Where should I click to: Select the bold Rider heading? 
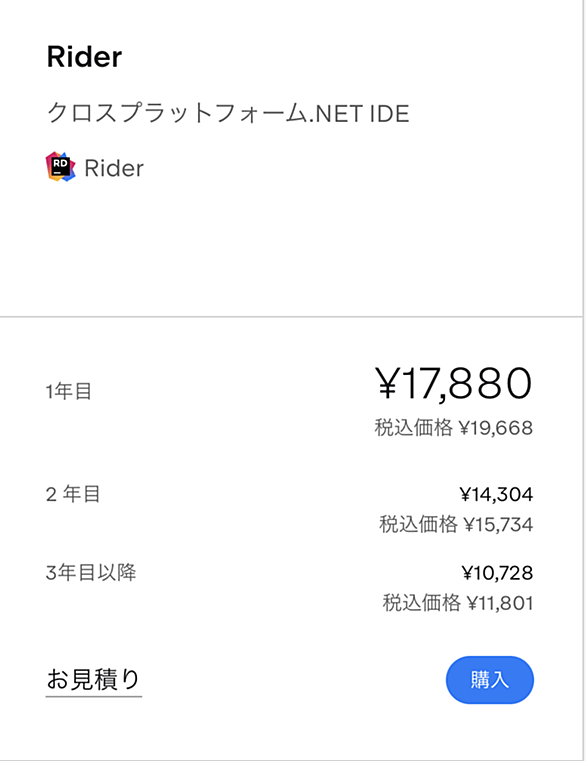84,57
